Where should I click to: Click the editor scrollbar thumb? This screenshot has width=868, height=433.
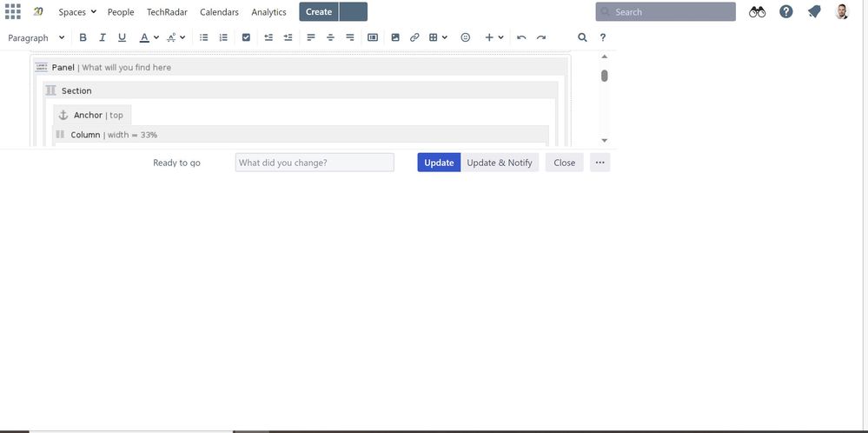pos(605,76)
